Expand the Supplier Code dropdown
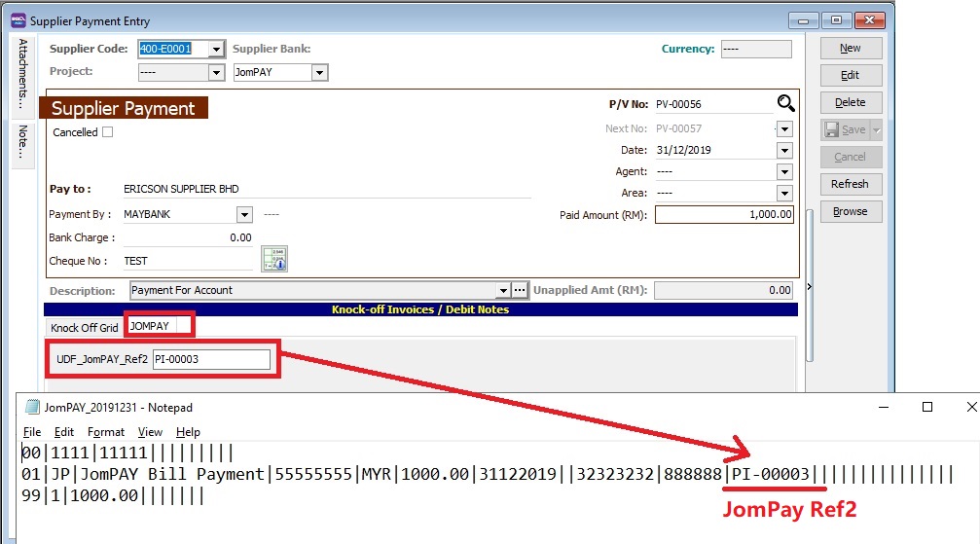 coord(216,50)
